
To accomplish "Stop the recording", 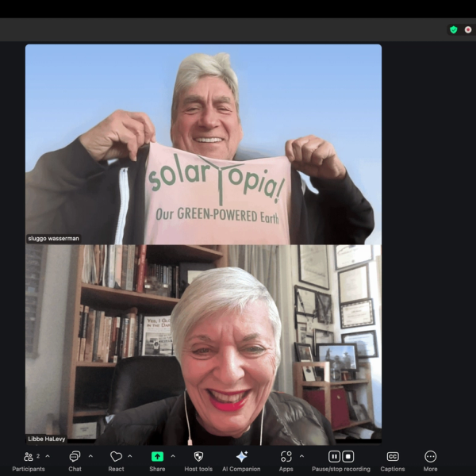I will [348, 457].
